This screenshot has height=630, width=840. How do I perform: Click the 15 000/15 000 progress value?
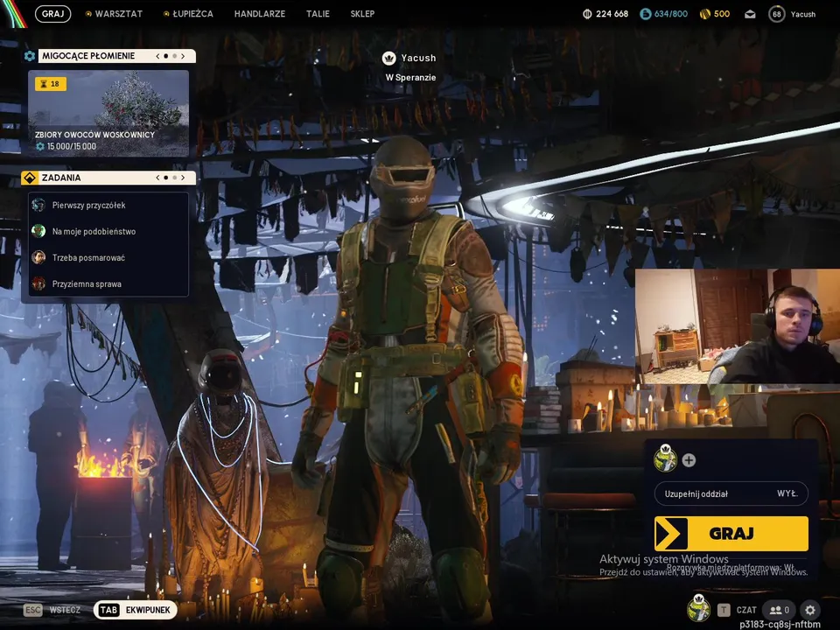click(x=72, y=146)
